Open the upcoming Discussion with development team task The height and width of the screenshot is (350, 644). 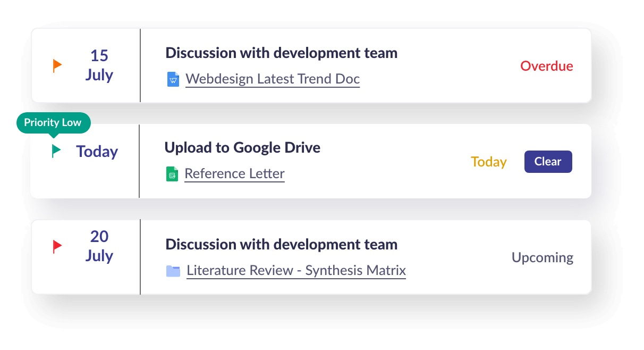tap(281, 245)
